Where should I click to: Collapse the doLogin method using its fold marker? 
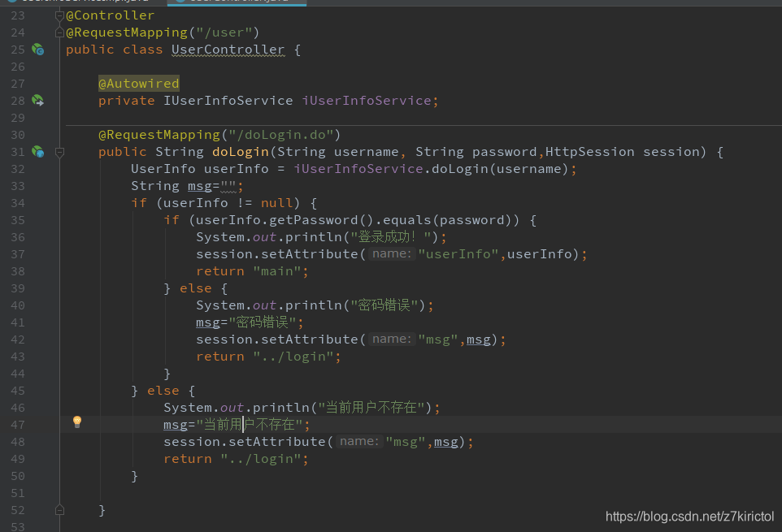point(59,153)
